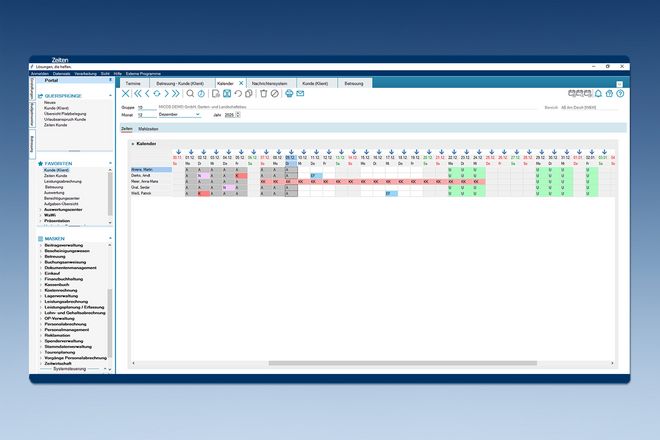This screenshot has height=440, width=660.
Task: Click the pin icon in the Portal header
Action: [x=111, y=80]
